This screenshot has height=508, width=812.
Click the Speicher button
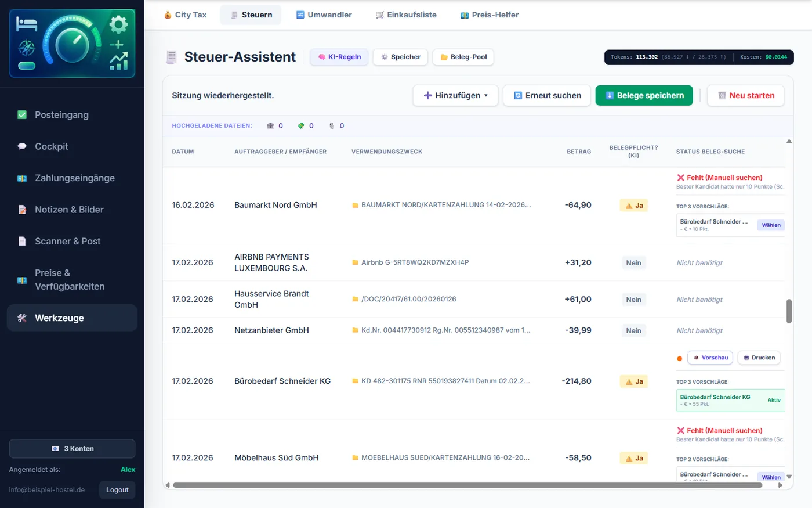tap(400, 57)
